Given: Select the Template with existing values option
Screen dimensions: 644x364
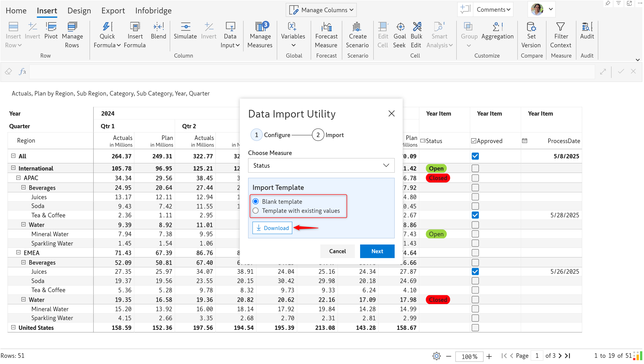Looking at the screenshot, I should [x=255, y=211].
